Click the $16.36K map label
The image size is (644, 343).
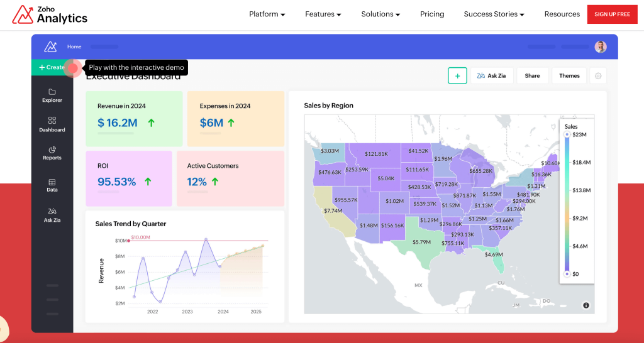(541, 174)
